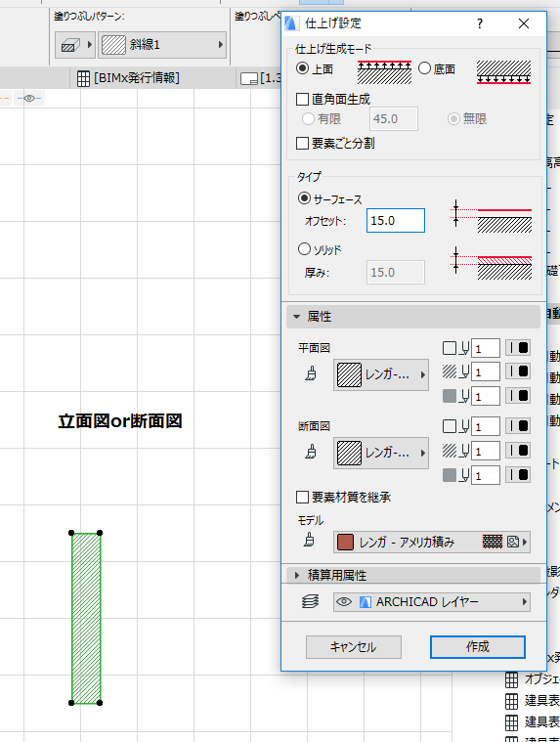Click the schedule grid icon beside オブジェ
Viewport: 560px width, 742px height.
pos(511,679)
